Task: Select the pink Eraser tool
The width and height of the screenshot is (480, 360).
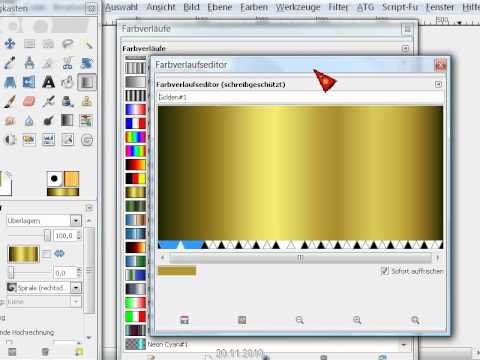Action: pos(29,101)
